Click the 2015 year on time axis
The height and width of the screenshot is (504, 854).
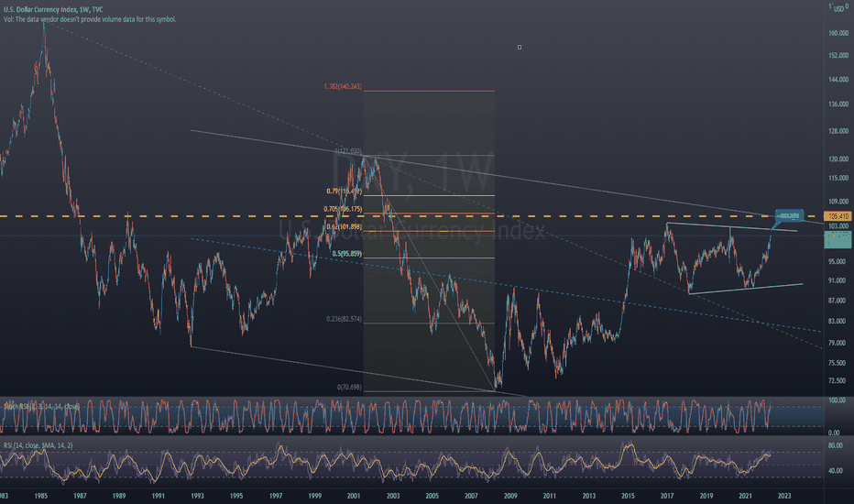tap(628, 497)
